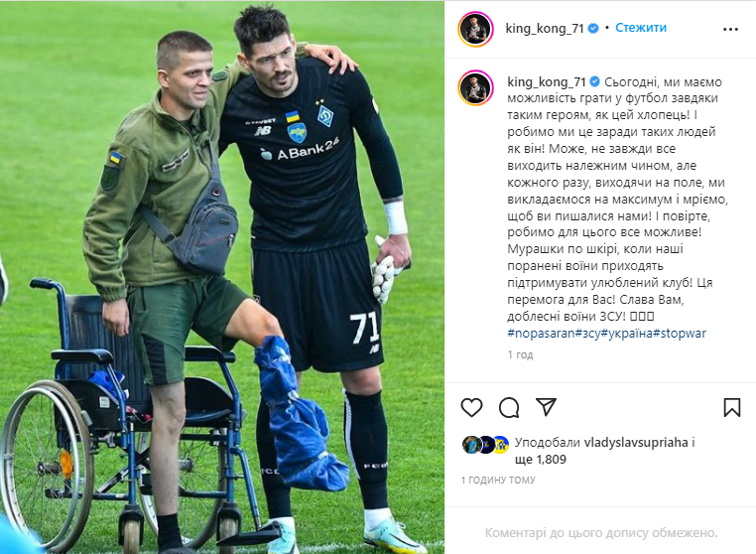Open king_kong_71 username in the caption
The image size is (756, 554).
point(547,82)
